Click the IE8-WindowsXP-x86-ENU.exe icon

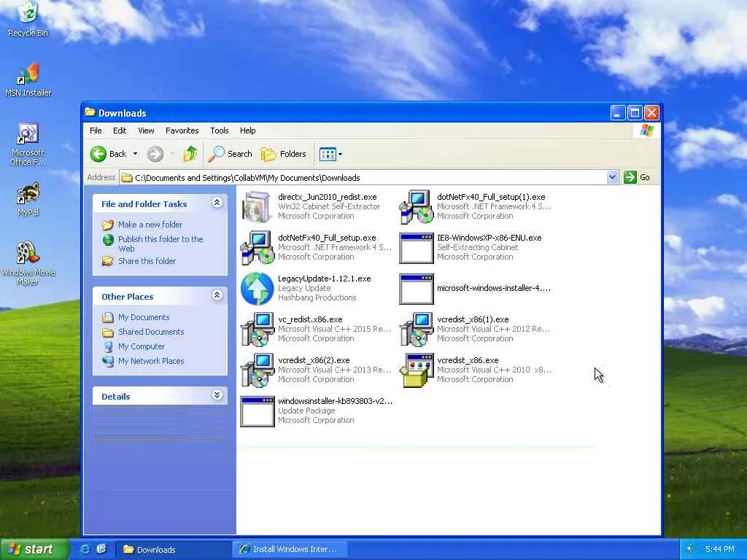(417, 248)
